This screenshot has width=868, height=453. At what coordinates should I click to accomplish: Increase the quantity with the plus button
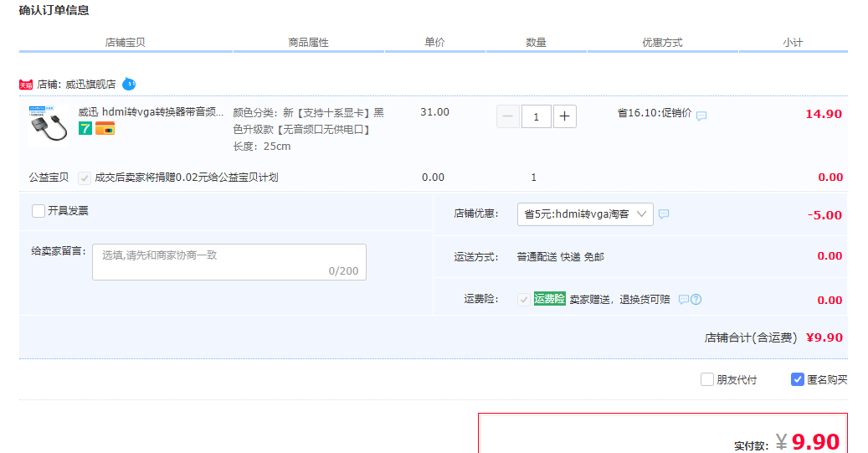click(x=565, y=116)
